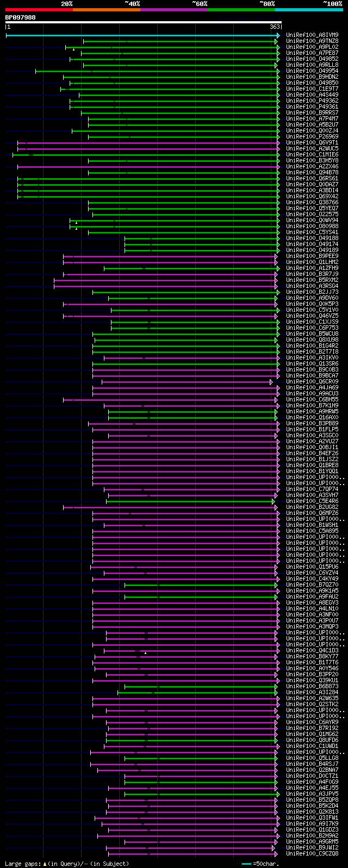This screenshot has width=348, height=868.
Task: Click the orange ~40% legend segment
Action: click(106, 10)
